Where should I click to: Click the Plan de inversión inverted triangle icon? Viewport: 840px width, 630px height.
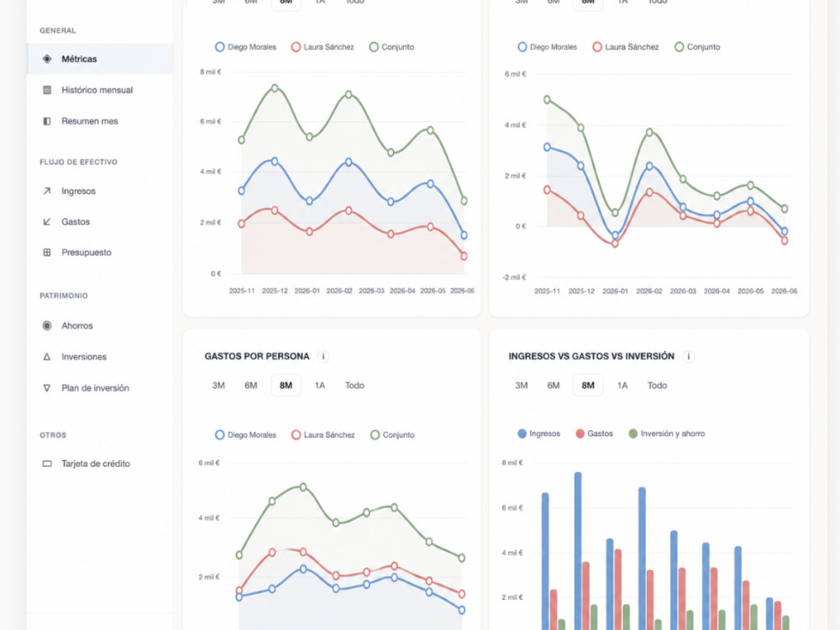coord(47,388)
